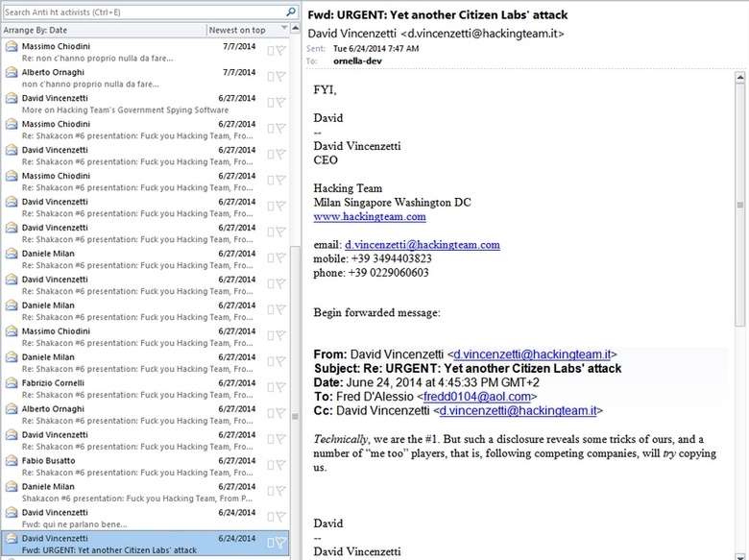This screenshot has height=560, width=749.
Task: Click category box of selected Fwd: URGENT message
Action: click(x=271, y=543)
